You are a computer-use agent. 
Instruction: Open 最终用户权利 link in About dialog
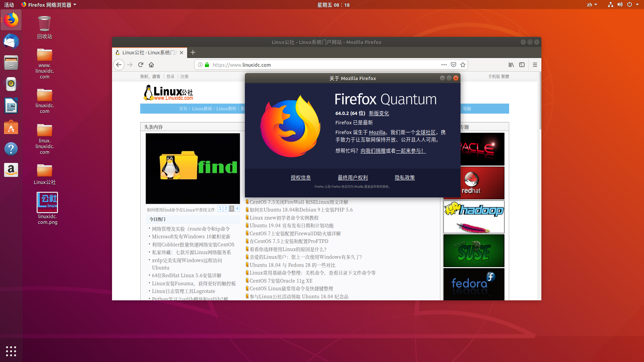coord(353,178)
